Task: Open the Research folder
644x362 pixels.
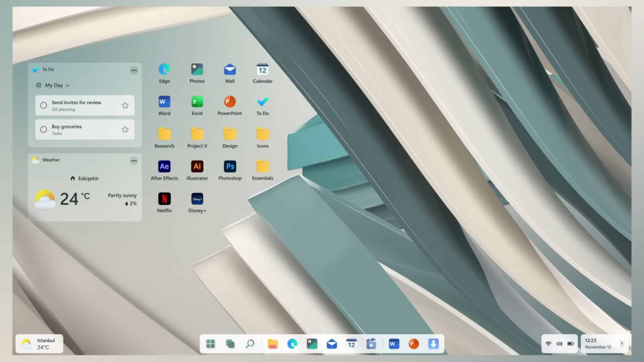Action: point(164,134)
